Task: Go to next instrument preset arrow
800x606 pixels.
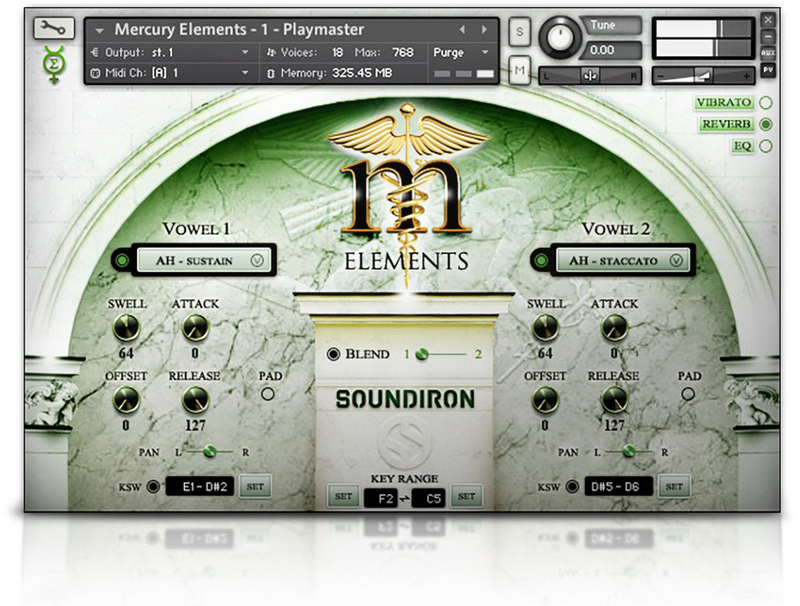Action: (484, 30)
